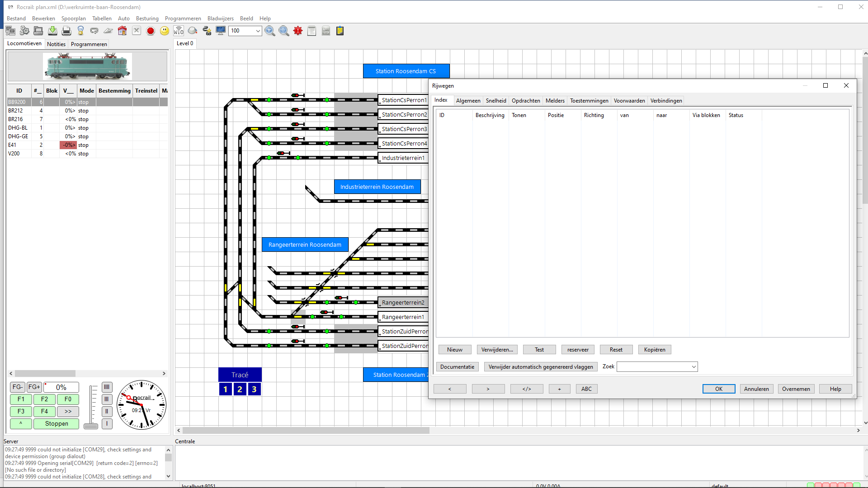Viewport: 868px width, 488px height.
Task: Click the monitor screen toolbar icon
Action: [x=221, y=31]
